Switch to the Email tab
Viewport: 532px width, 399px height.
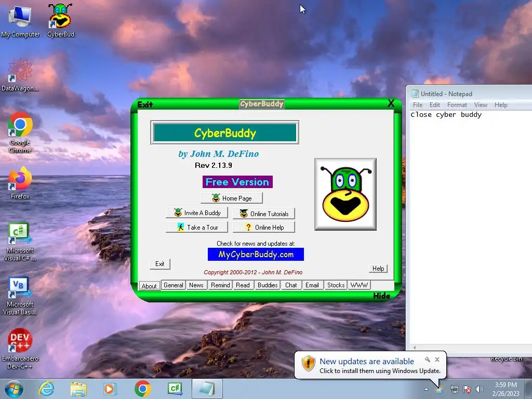312,285
